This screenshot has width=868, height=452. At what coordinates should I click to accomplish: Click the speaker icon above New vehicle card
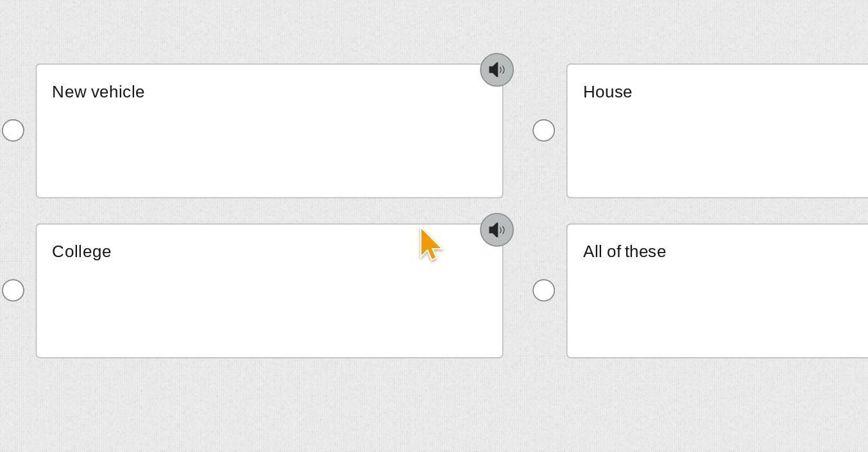[497, 70]
